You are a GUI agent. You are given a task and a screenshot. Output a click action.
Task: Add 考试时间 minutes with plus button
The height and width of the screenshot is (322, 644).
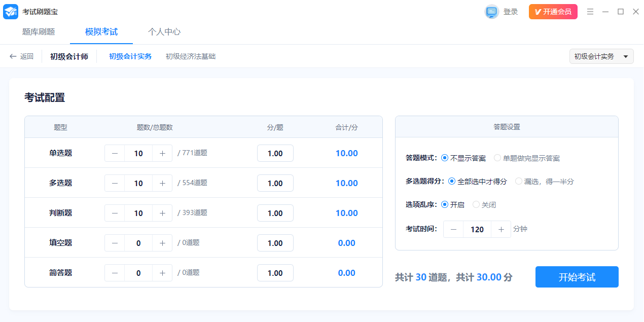pyautogui.click(x=501, y=229)
